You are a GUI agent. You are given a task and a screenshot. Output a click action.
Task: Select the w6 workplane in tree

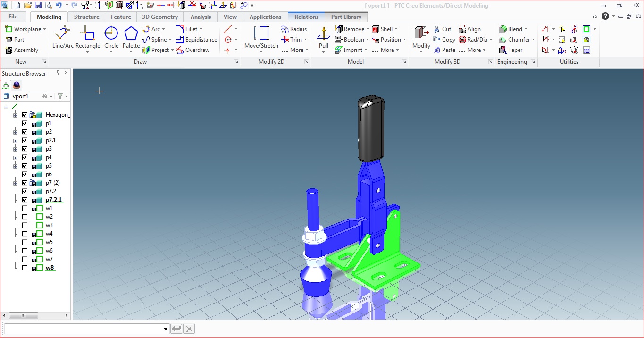(x=49, y=251)
